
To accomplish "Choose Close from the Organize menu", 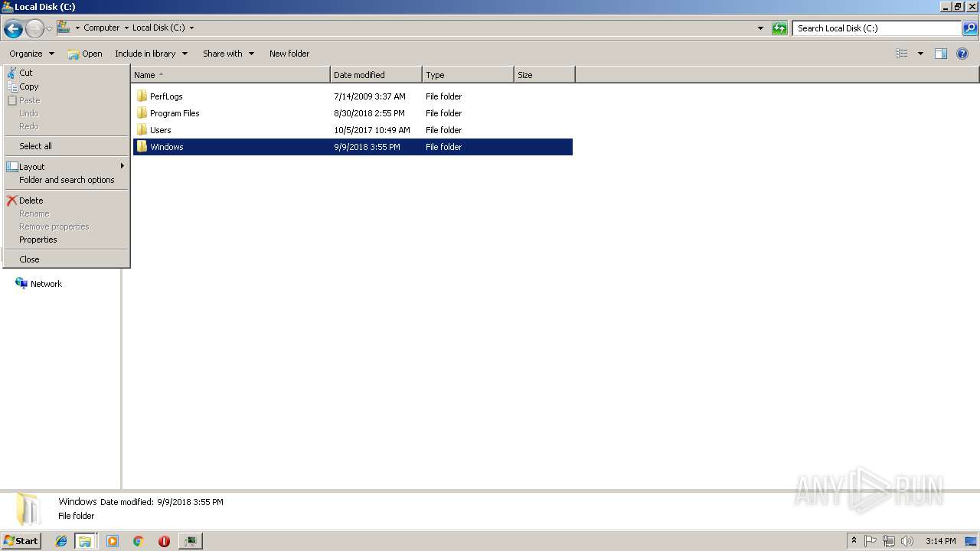I will (x=66, y=259).
